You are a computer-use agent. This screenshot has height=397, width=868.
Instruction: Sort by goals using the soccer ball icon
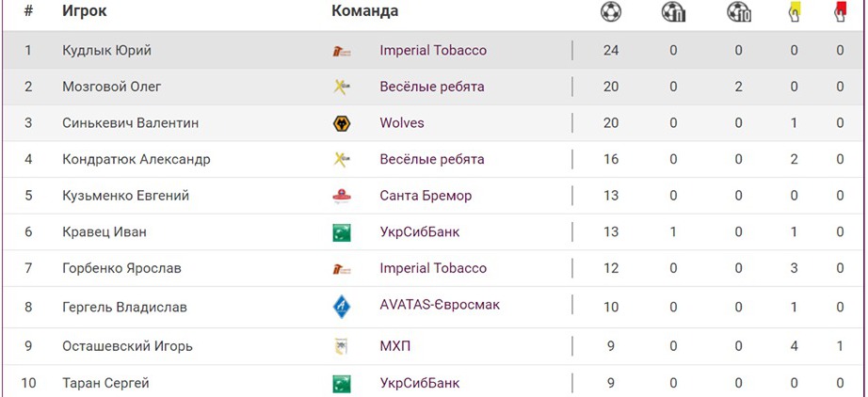coord(611,12)
